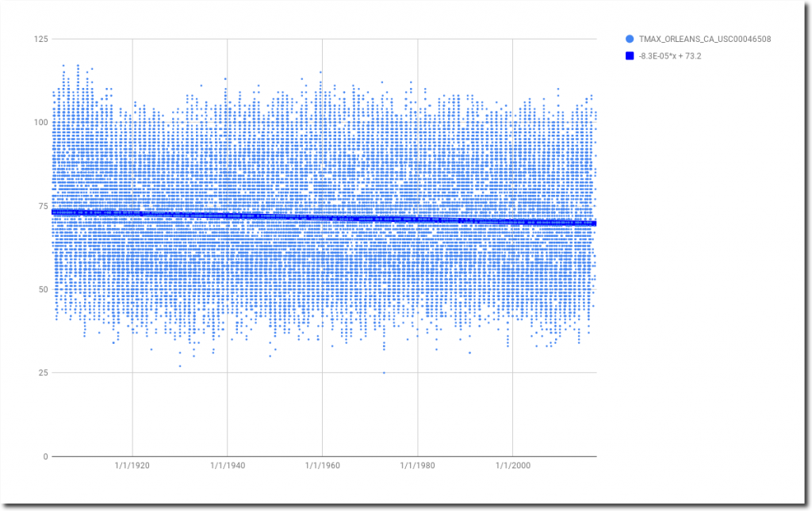Click the 1/1/1980 x-axis label
Image resolution: width=812 pixels, height=511 pixels.
click(417, 467)
